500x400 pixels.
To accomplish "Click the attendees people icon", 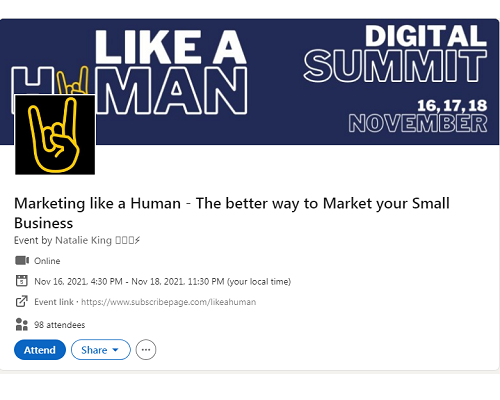I will [22, 324].
